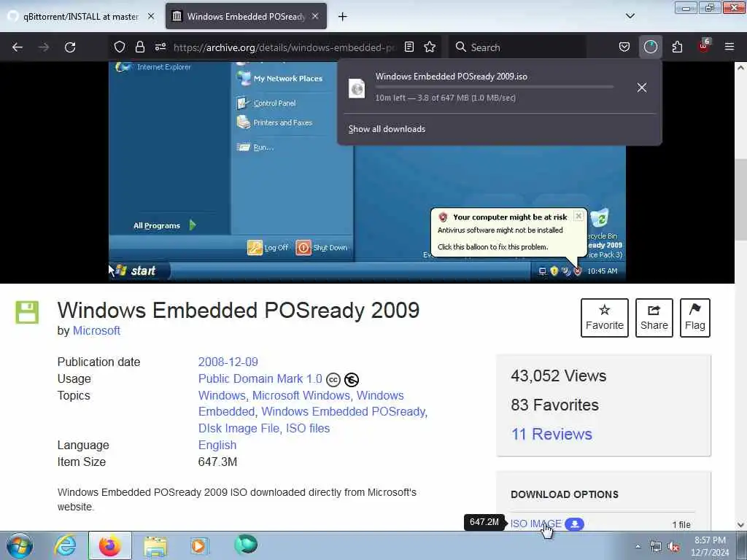Open Public Domain Mark 1.0 link
747x560 pixels.
pos(260,378)
